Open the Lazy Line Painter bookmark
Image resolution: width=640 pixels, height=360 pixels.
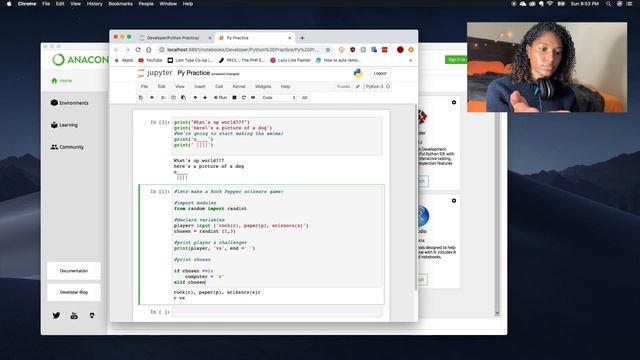pyautogui.click(x=290, y=60)
